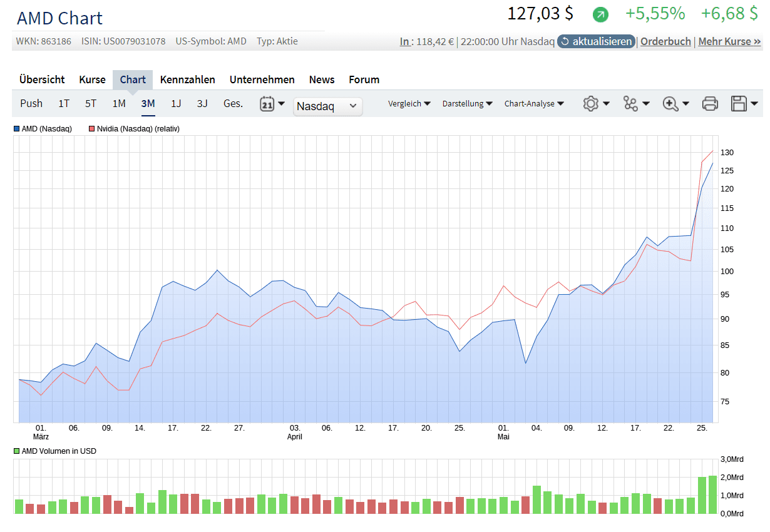Select the 1J time range

point(176,103)
